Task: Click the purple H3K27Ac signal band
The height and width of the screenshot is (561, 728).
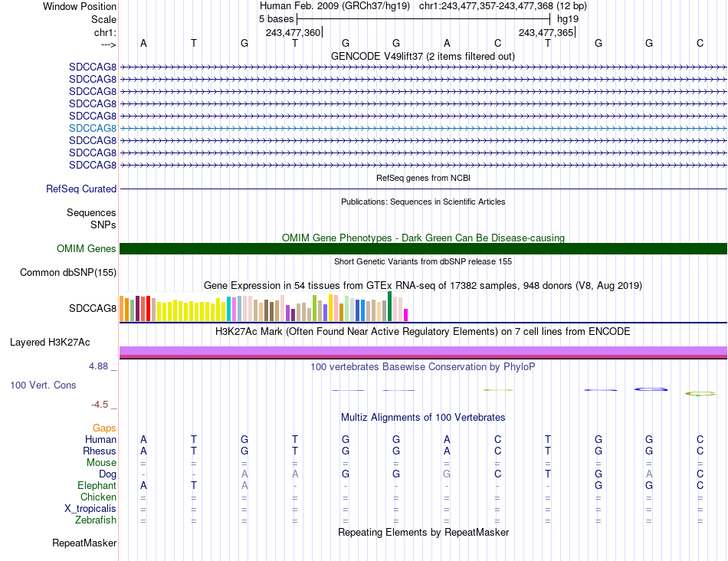Action: coord(423,351)
